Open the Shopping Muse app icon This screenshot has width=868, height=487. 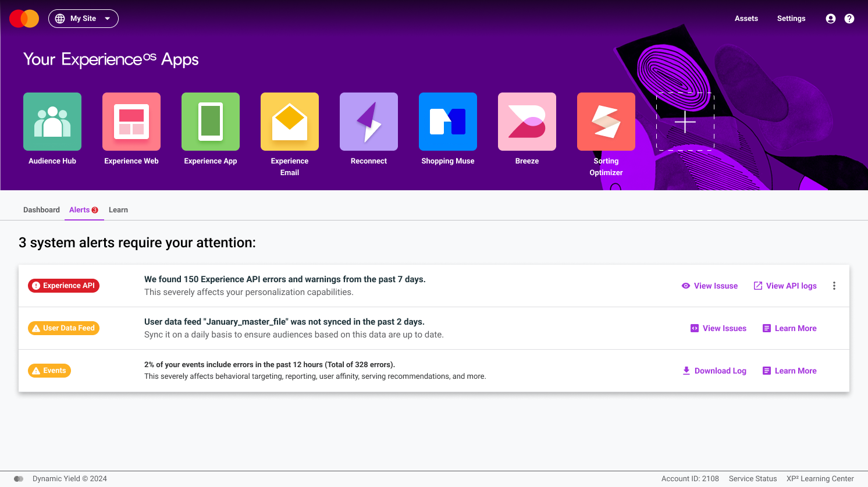(x=448, y=122)
